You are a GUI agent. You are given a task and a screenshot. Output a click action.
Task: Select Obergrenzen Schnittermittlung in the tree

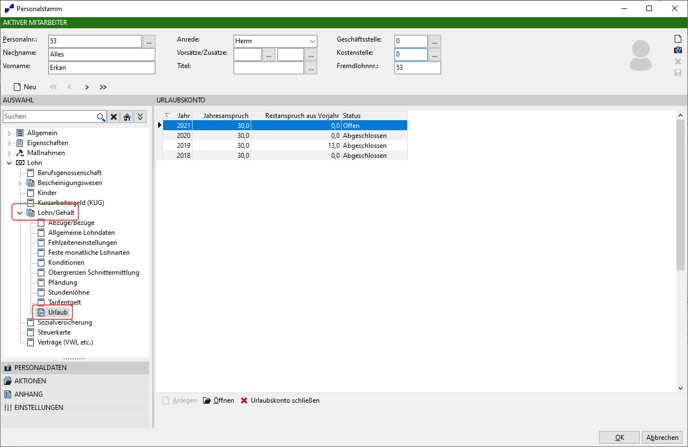pos(93,272)
